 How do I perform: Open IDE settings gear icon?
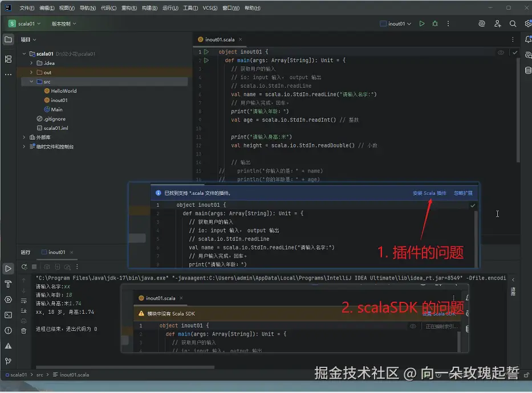click(528, 24)
